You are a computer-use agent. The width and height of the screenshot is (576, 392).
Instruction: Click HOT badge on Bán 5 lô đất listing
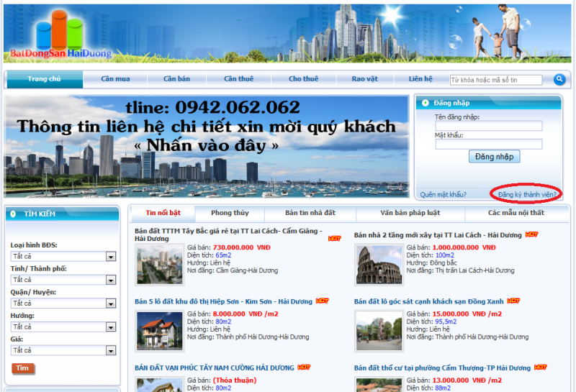(x=322, y=301)
